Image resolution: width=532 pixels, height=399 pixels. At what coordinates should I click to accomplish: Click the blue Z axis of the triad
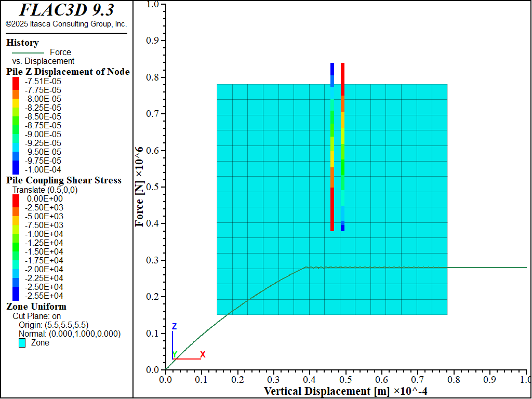tap(172, 343)
